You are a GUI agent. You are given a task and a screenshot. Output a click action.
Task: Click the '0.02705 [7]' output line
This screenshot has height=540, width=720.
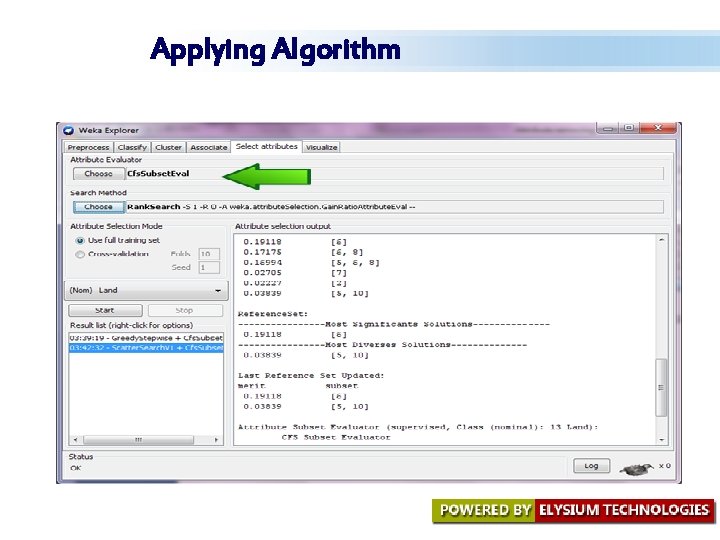pyautogui.click(x=295, y=273)
